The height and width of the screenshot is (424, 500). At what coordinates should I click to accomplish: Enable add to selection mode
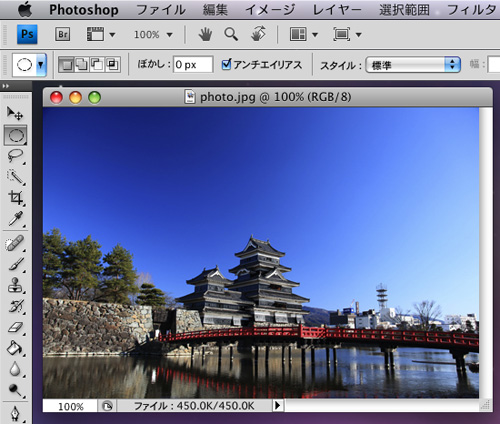click(82, 64)
